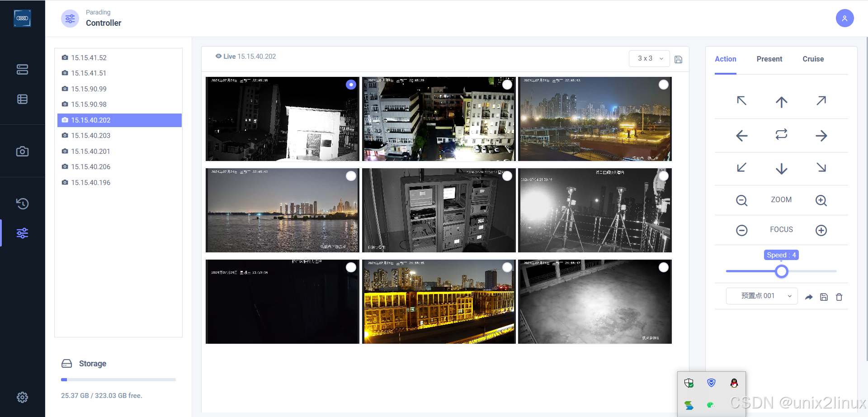Select the radio on the top-middle camera tile
Image resolution: width=868 pixels, height=417 pixels.
(507, 85)
